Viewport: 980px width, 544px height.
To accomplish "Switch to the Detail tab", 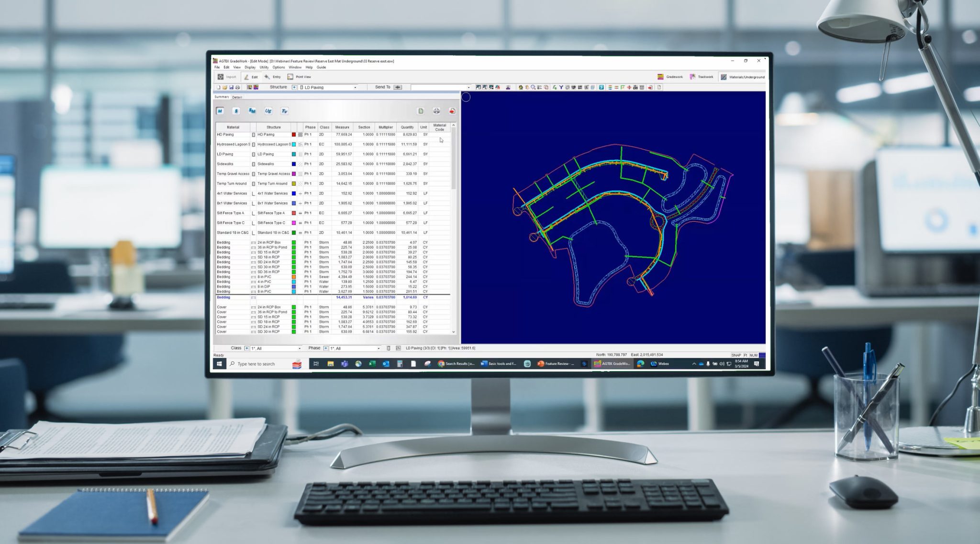I will tap(237, 97).
